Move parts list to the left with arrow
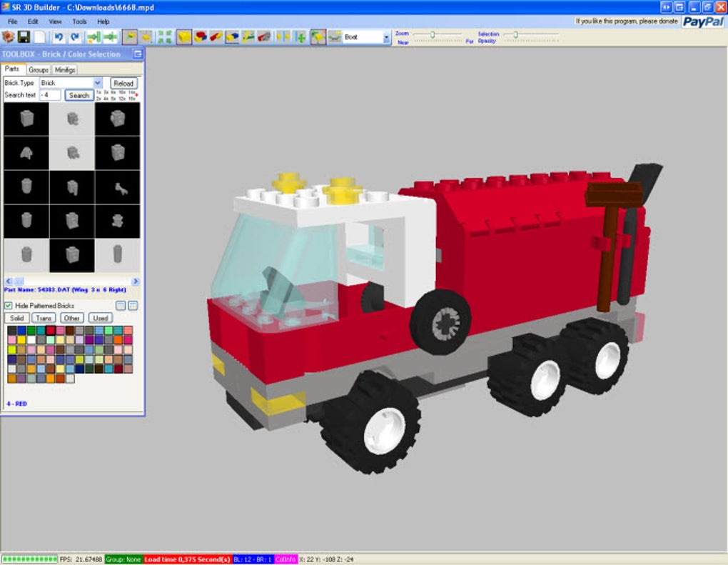This screenshot has height=565, width=728. coord(9,281)
